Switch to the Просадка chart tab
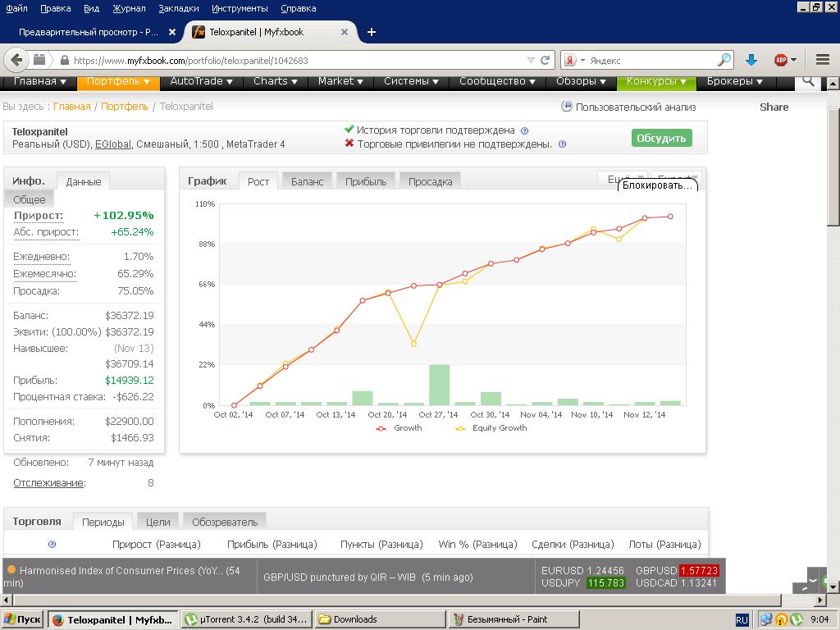This screenshot has height=630, width=840. click(x=430, y=181)
